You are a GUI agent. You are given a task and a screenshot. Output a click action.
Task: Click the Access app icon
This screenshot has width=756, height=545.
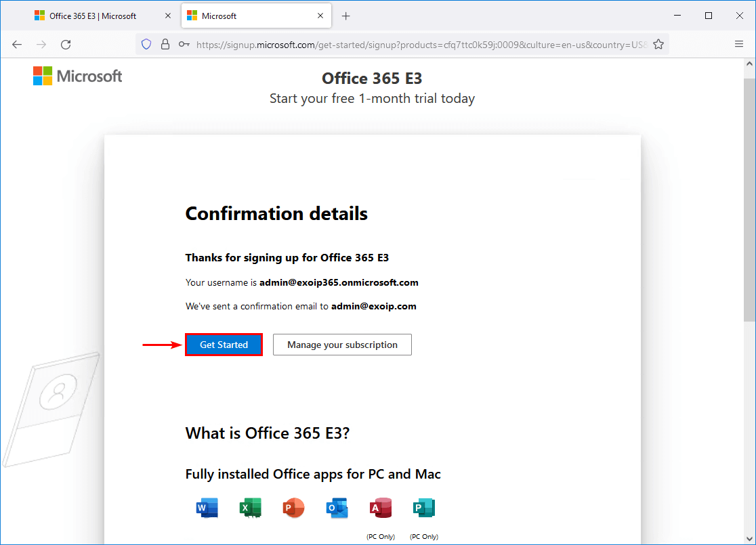(x=381, y=508)
